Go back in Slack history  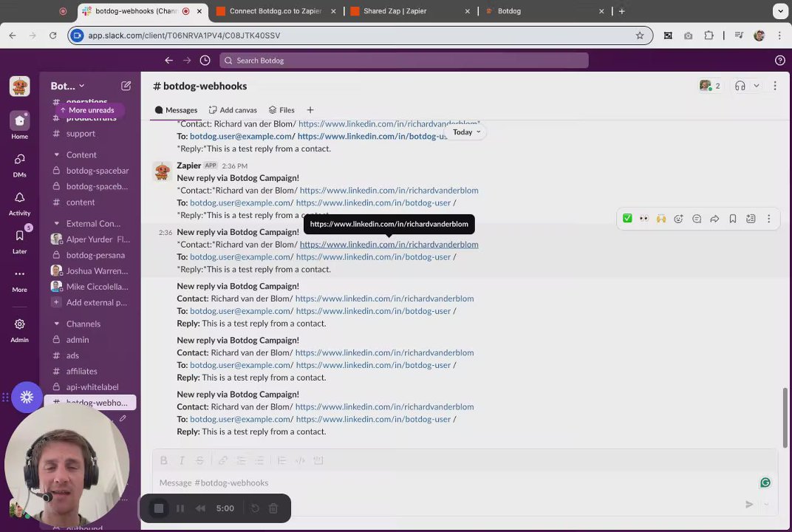tap(168, 60)
